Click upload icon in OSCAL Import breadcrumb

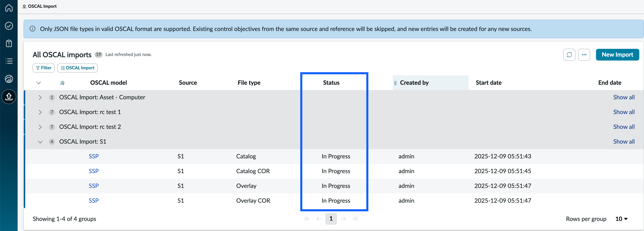pyautogui.click(x=24, y=6)
